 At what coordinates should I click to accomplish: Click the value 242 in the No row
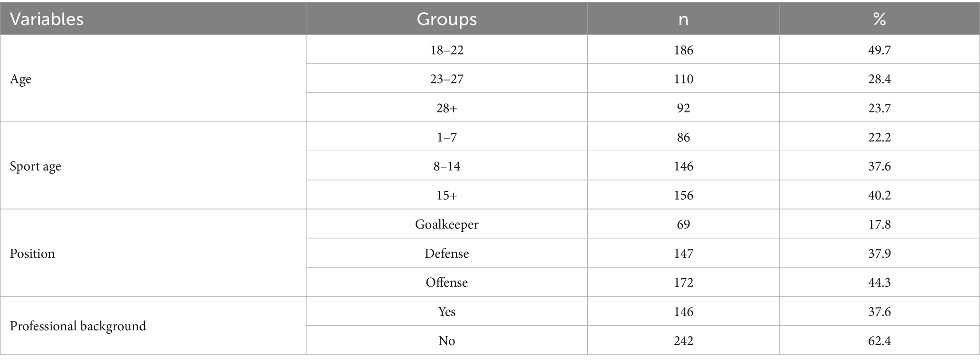683,341
